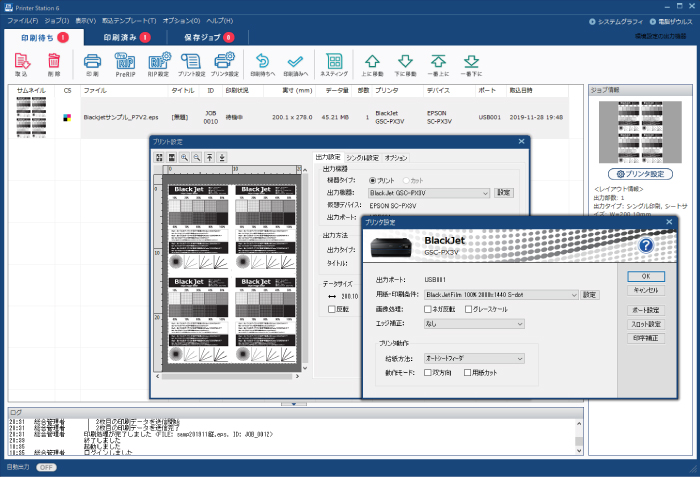
Task: Click the job preview image in ジョブ情報
Action: point(640,132)
